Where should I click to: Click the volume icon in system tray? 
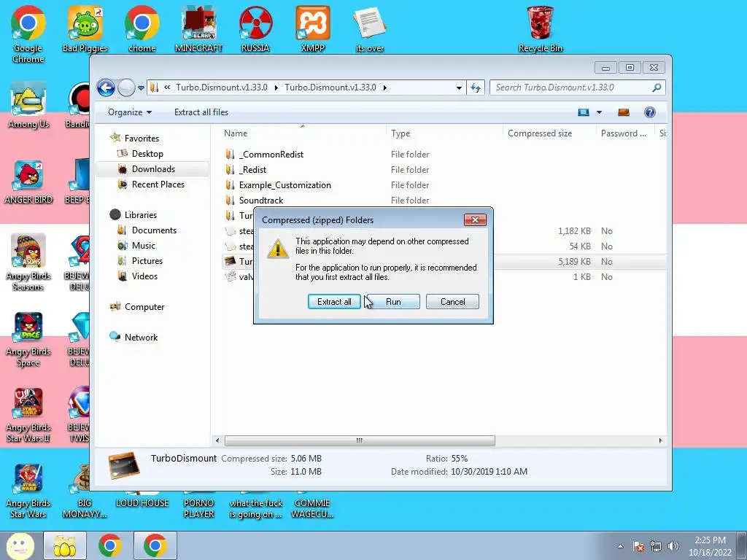pos(673,546)
